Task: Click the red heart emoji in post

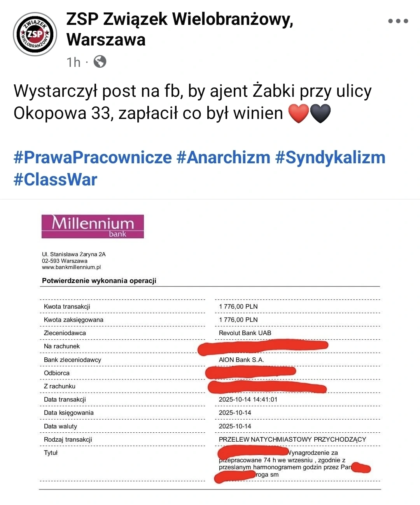Action: click(x=298, y=114)
